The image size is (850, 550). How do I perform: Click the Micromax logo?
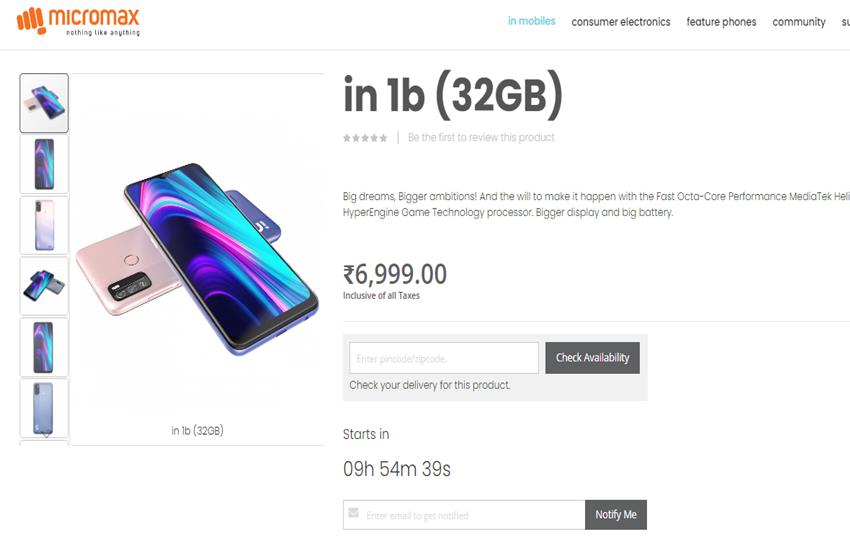point(78,21)
